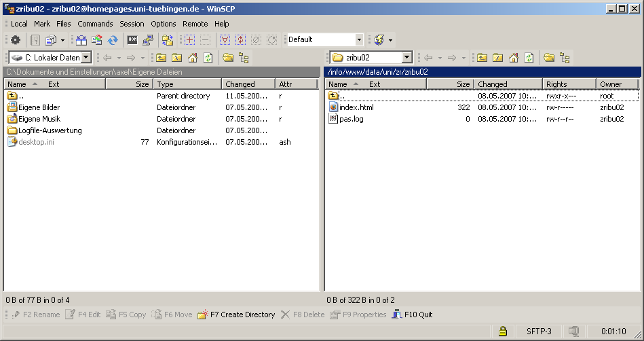This screenshot has width=644, height=341.
Task: Go to remote root directory icon
Action: [497, 58]
